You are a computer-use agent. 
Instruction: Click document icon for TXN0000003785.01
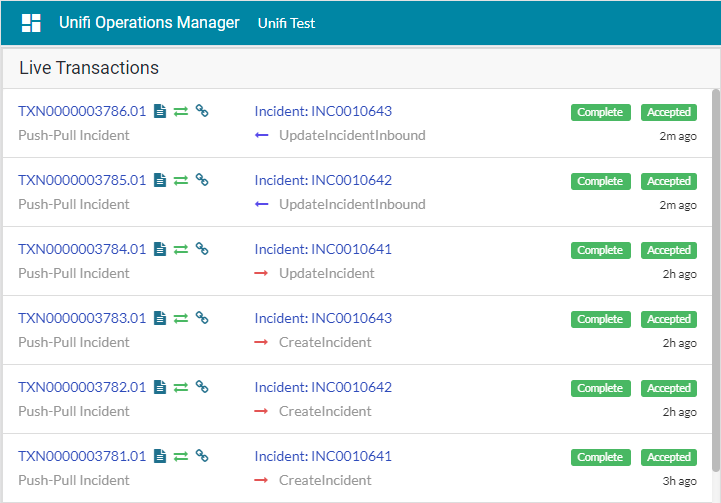click(159, 181)
